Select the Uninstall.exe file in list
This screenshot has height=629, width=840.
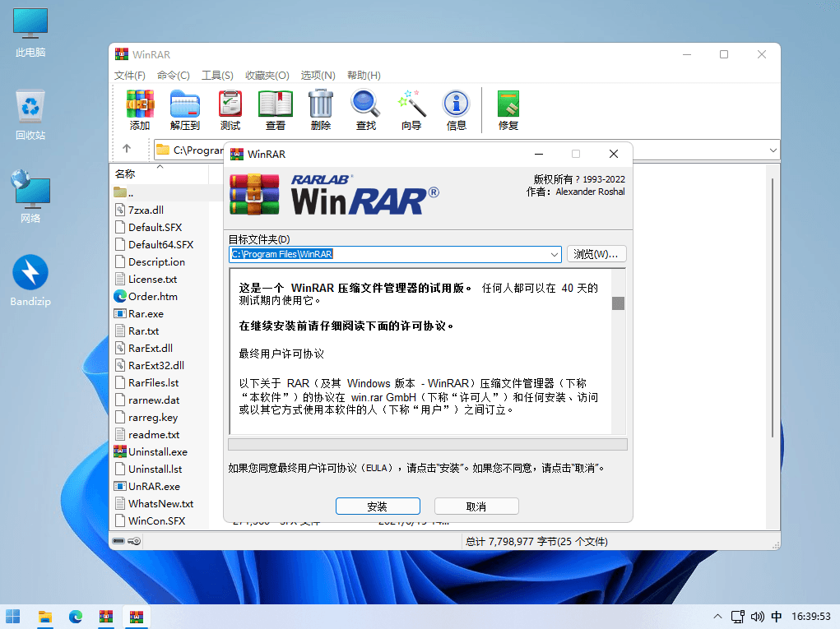coord(158,451)
